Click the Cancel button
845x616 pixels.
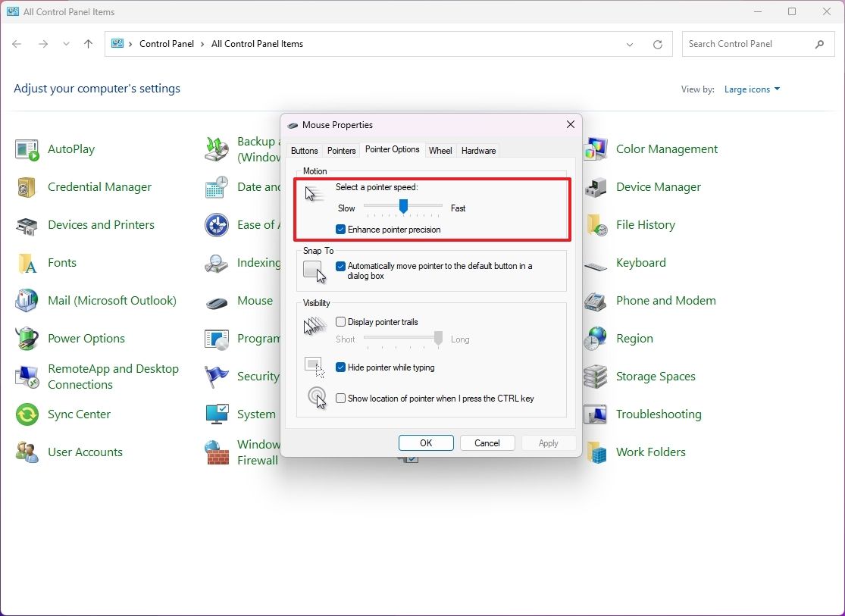(487, 442)
